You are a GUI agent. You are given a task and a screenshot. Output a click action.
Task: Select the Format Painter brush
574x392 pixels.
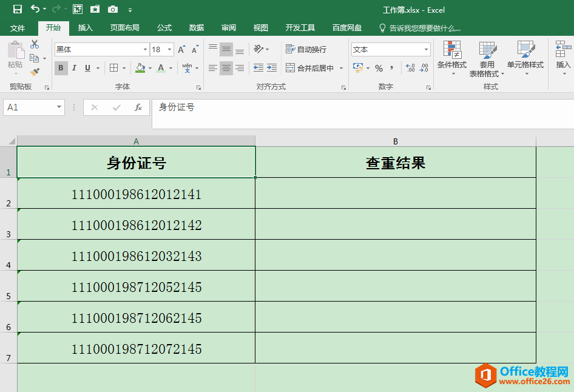(35, 72)
